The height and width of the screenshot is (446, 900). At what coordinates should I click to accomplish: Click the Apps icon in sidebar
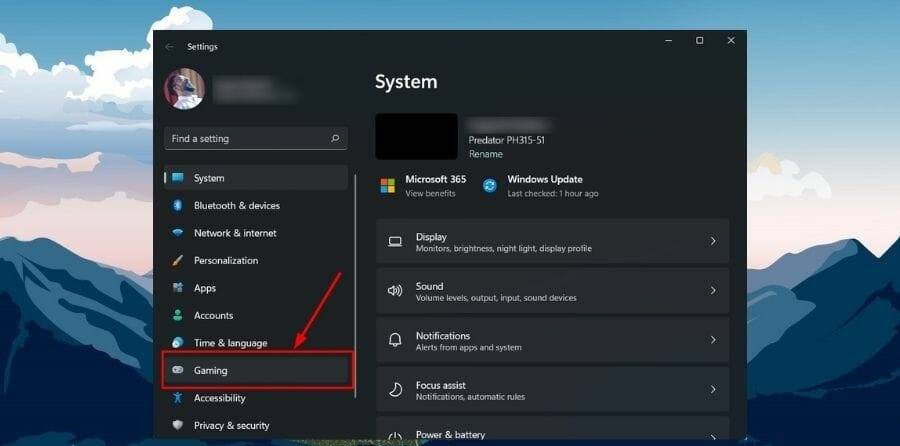tap(178, 288)
